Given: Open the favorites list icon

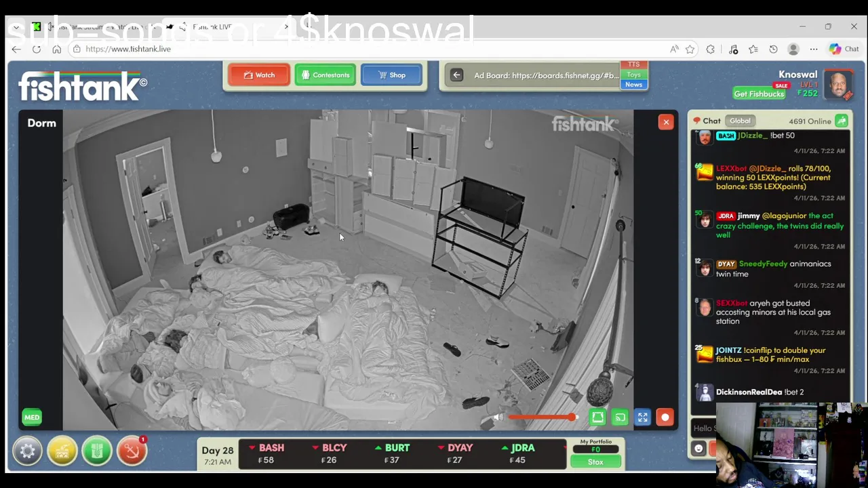Looking at the screenshot, I should (753, 49).
